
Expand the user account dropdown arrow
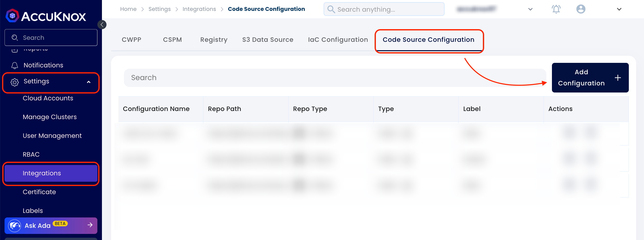[x=619, y=9]
